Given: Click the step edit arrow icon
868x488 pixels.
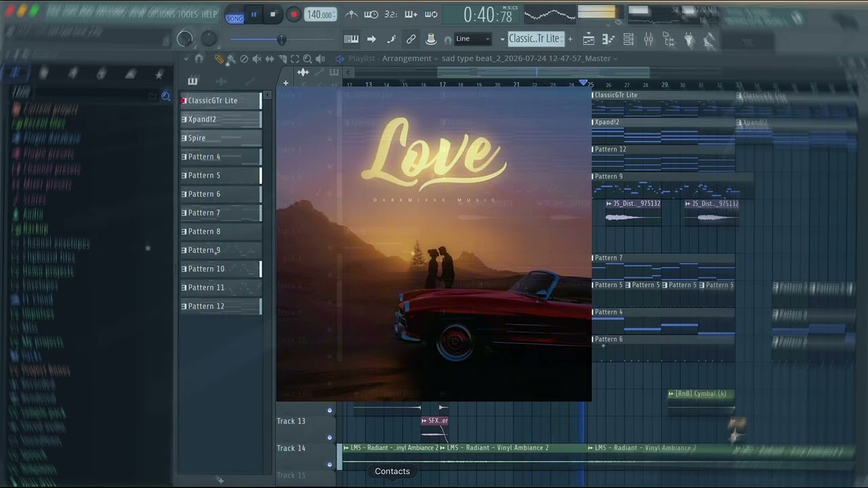Looking at the screenshot, I should tap(371, 39).
